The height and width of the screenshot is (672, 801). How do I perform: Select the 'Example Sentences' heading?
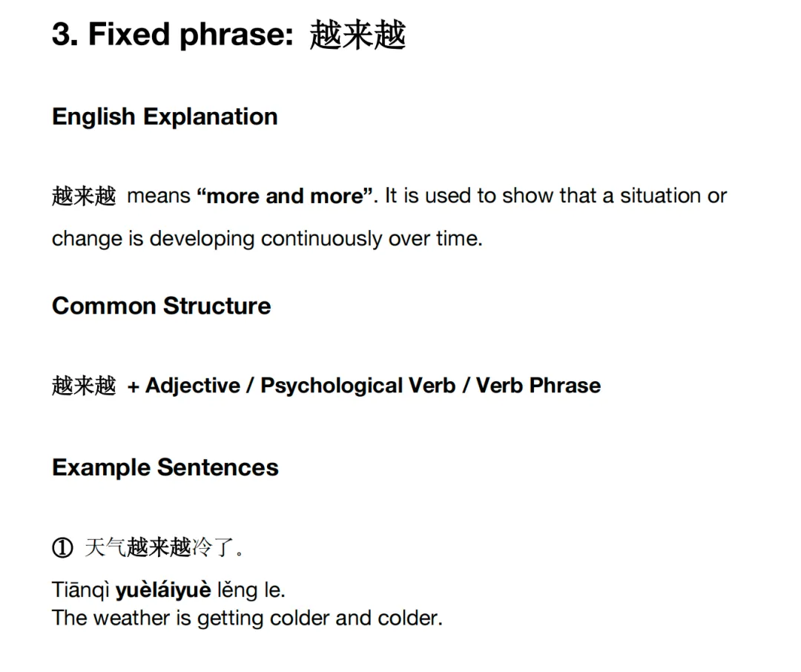(x=165, y=467)
